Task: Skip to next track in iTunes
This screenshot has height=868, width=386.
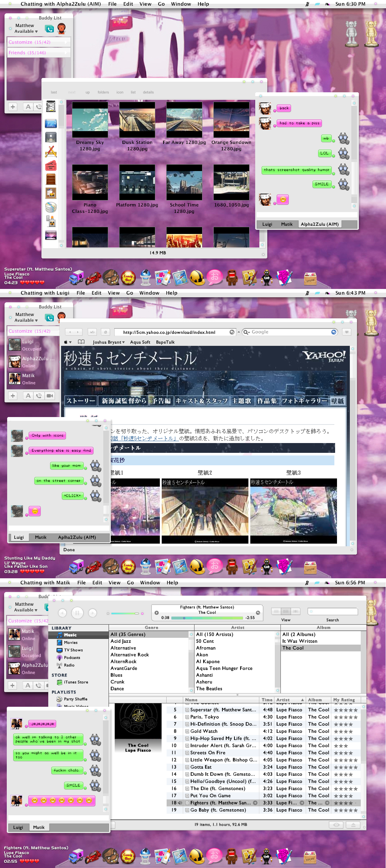Action: click(92, 613)
